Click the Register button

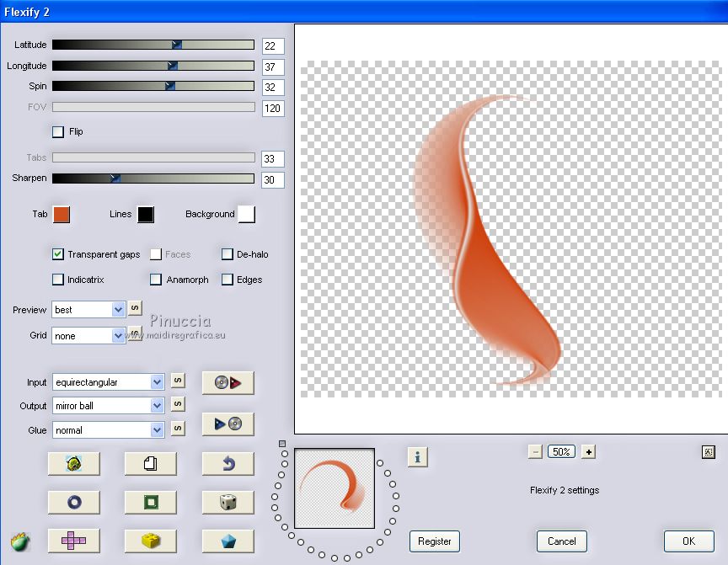(435, 541)
